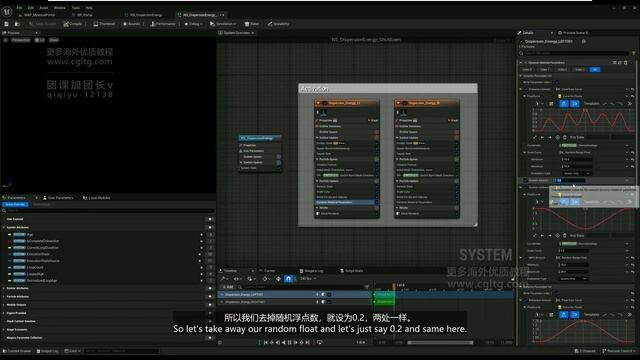Open the Tools menu
The height and width of the screenshot is (360, 640).
pyautogui.click(x=76, y=8)
